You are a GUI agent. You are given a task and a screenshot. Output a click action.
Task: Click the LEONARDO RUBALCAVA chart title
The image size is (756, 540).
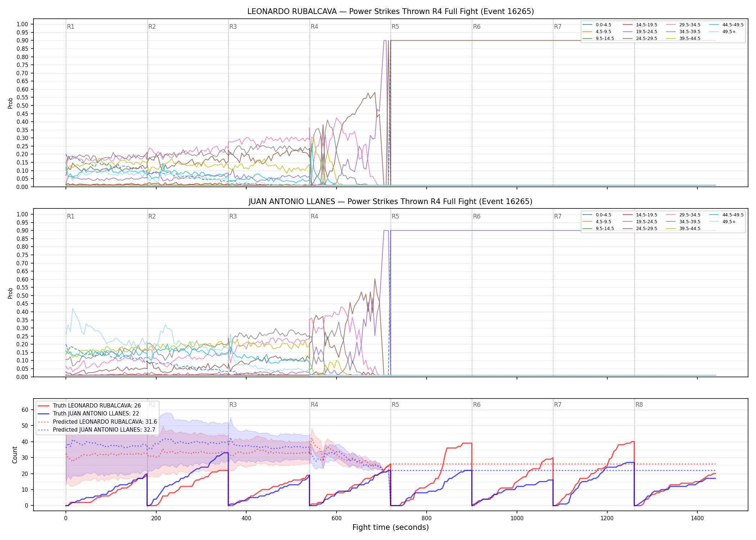(x=391, y=12)
